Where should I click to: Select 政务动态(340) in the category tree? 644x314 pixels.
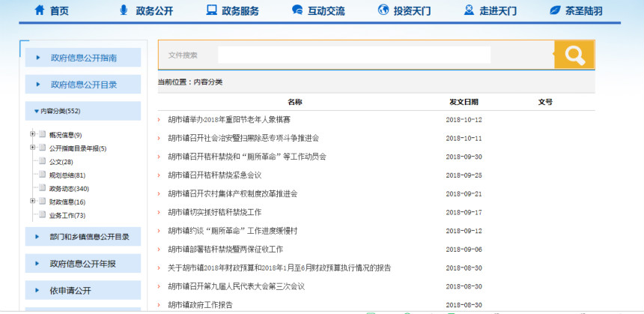point(68,189)
